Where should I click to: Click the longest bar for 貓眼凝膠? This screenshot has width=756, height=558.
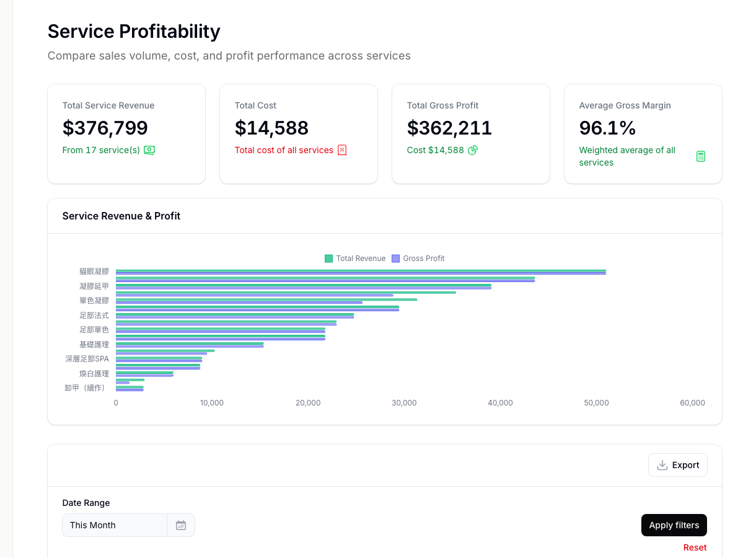tap(359, 271)
